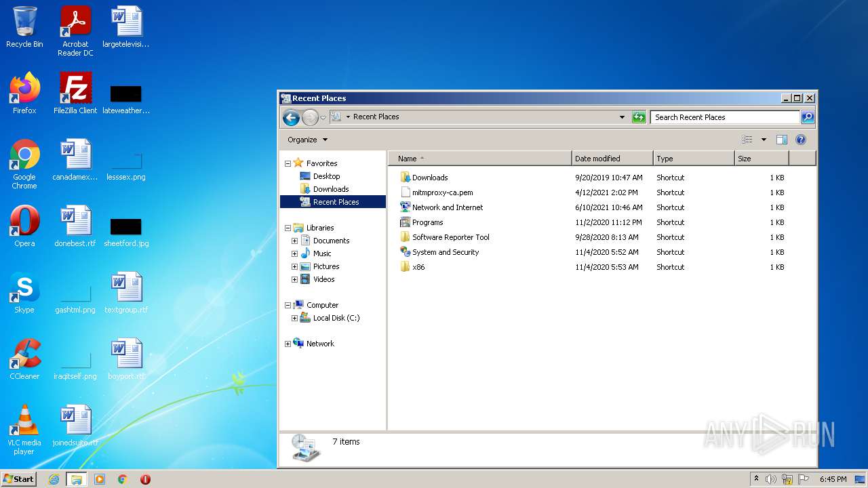The height and width of the screenshot is (488, 868).
Task: Click Opera icon in taskbar
Action: pyautogui.click(x=145, y=479)
